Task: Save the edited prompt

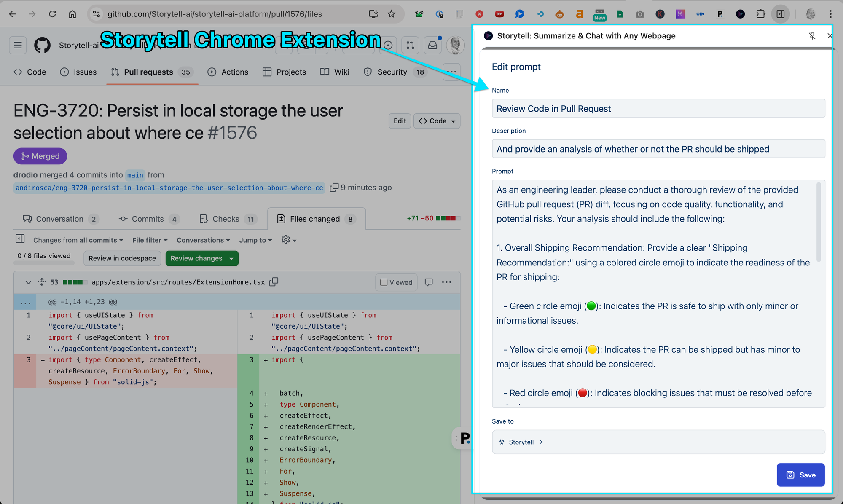Action: 800,475
